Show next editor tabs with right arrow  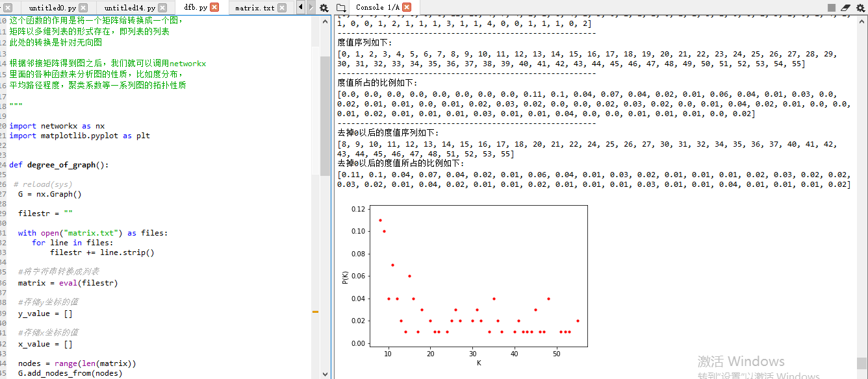pyautogui.click(x=311, y=8)
